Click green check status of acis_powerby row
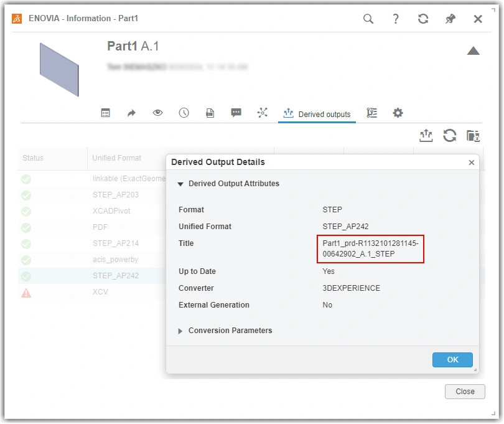 pos(26,260)
